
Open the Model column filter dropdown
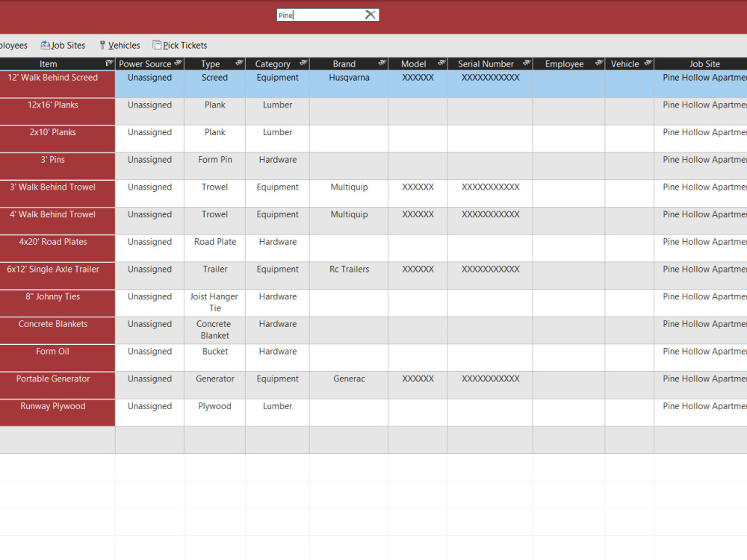(441, 63)
